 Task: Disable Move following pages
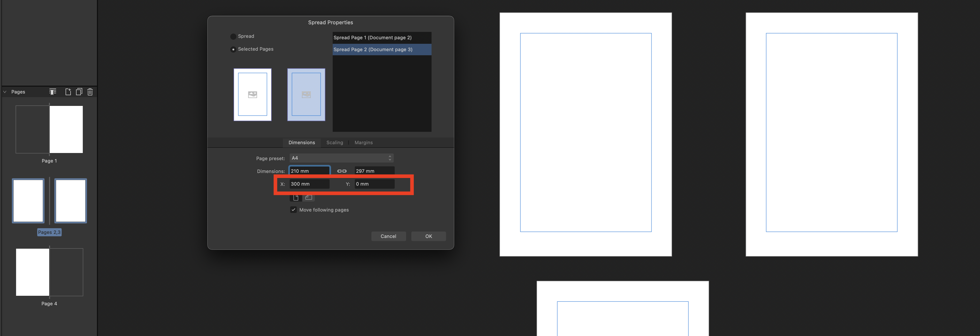click(x=293, y=209)
